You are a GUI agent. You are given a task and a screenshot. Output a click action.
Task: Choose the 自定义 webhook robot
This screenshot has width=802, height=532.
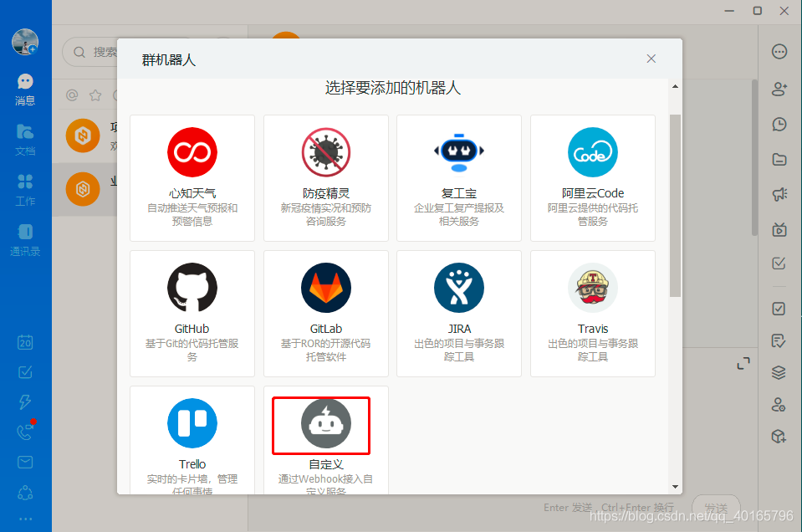point(326,440)
